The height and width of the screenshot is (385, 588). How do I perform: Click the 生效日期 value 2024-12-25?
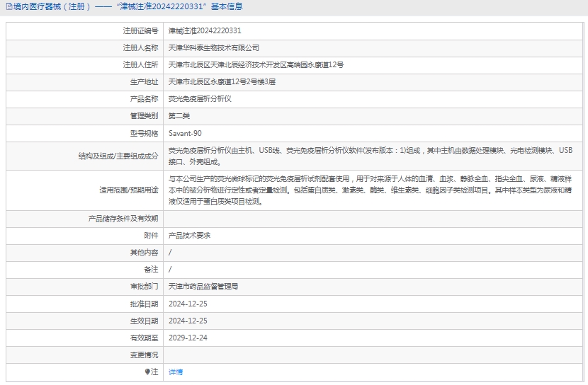[188, 321]
